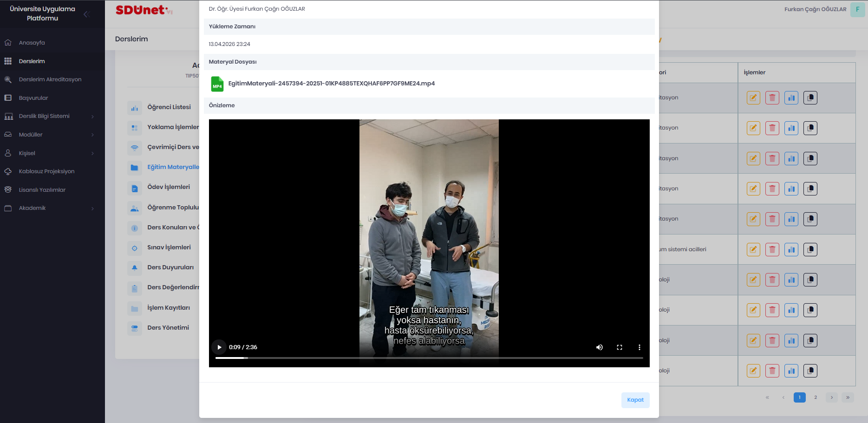Close the dialog with Kapat button
The image size is (868, 423).
click(x=635, y=400)
